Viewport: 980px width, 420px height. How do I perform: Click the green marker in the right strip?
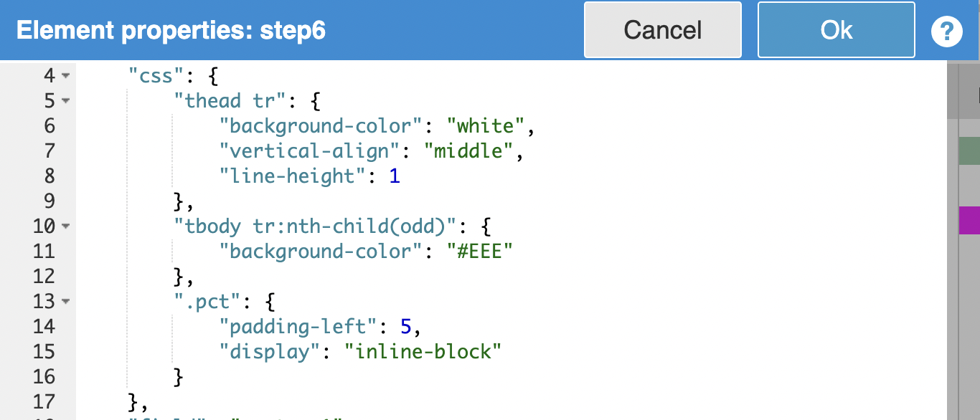[969, 151]
